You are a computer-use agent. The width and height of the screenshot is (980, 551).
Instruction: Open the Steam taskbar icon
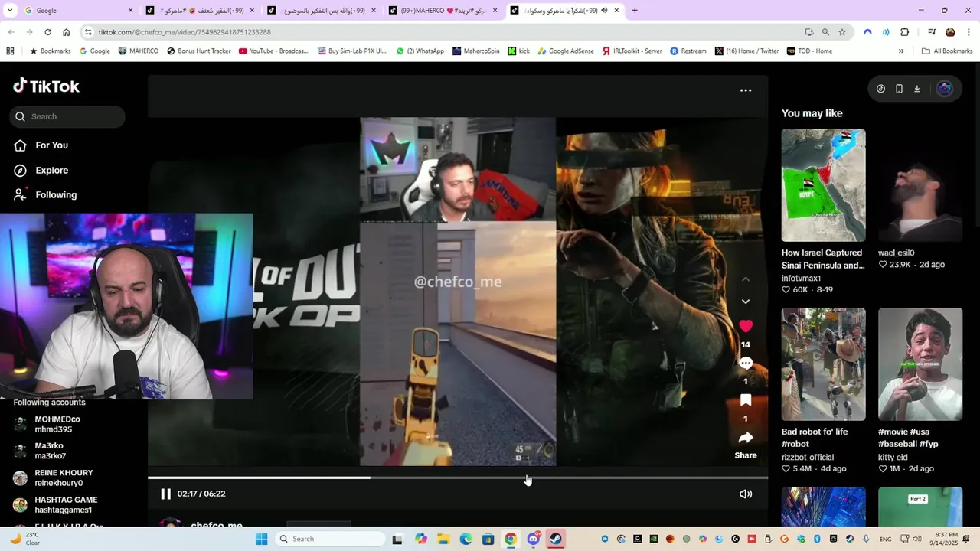(556, 539)
